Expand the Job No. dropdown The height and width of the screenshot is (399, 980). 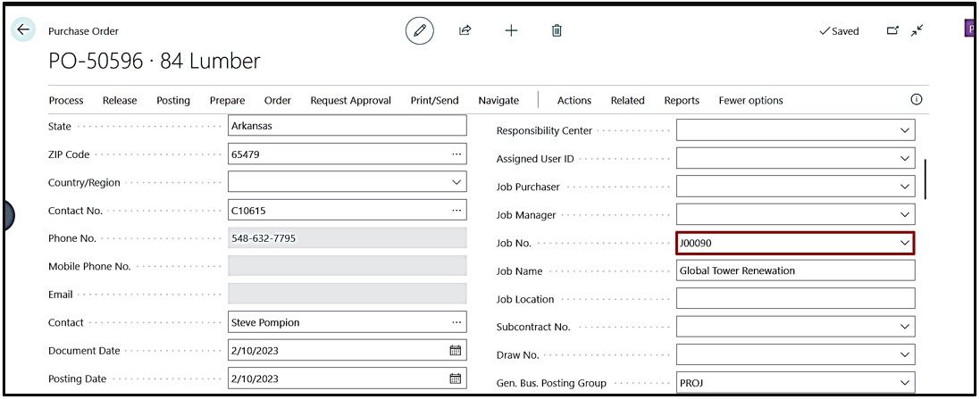coord(903,243)
